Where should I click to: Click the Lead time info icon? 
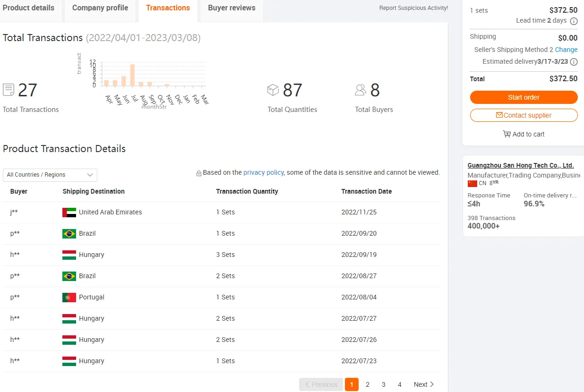574,21
